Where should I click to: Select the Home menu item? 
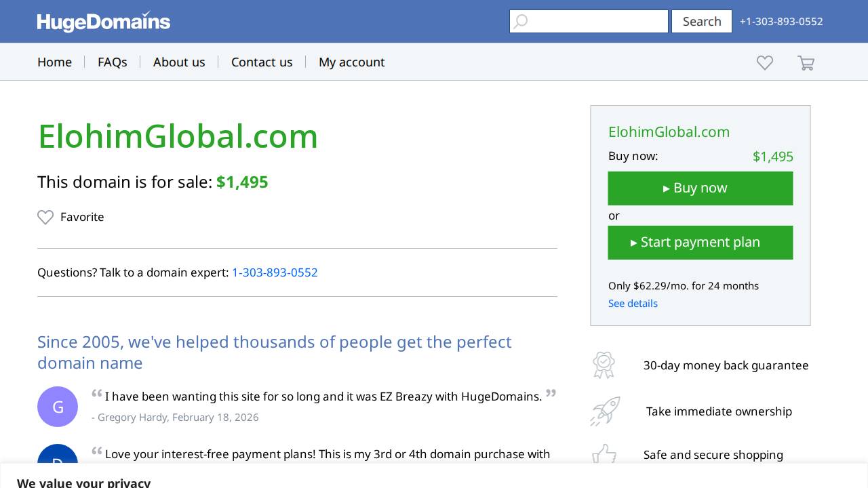point(54,62)
